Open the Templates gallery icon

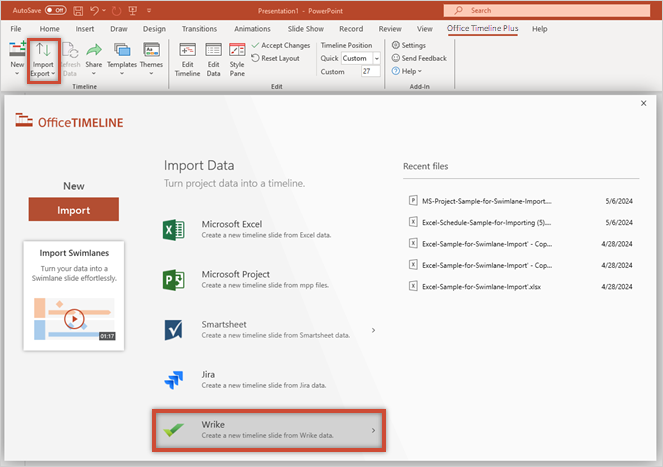(x=122, y=50)
